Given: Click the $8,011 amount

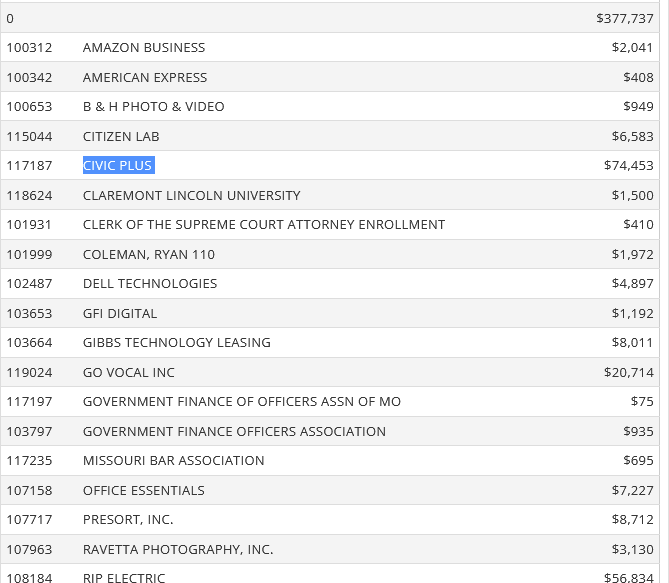Looking at the screenshot, I should tap(632, 342).
